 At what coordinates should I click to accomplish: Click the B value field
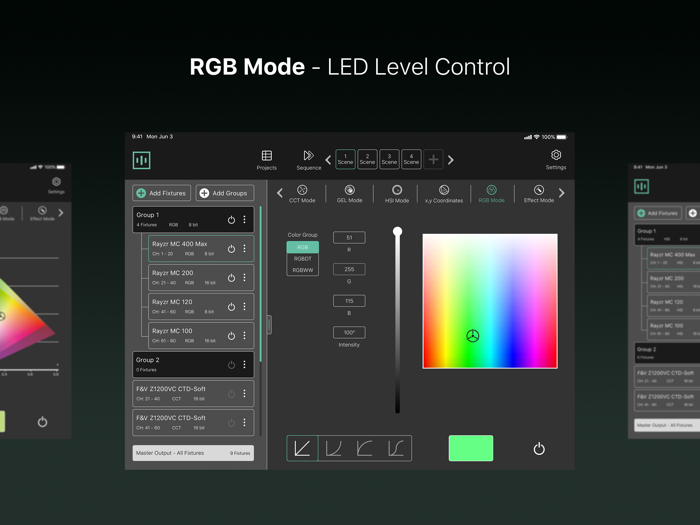point(349,301)
